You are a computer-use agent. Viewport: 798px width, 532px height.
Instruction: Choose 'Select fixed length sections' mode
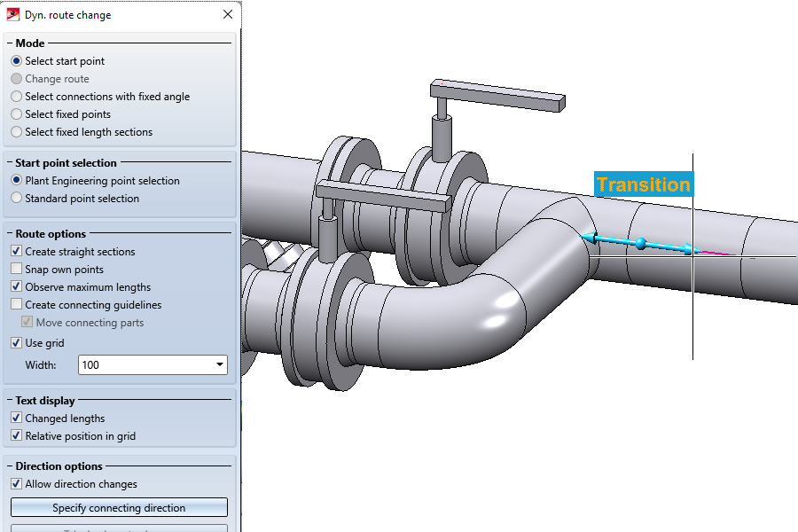16,132
